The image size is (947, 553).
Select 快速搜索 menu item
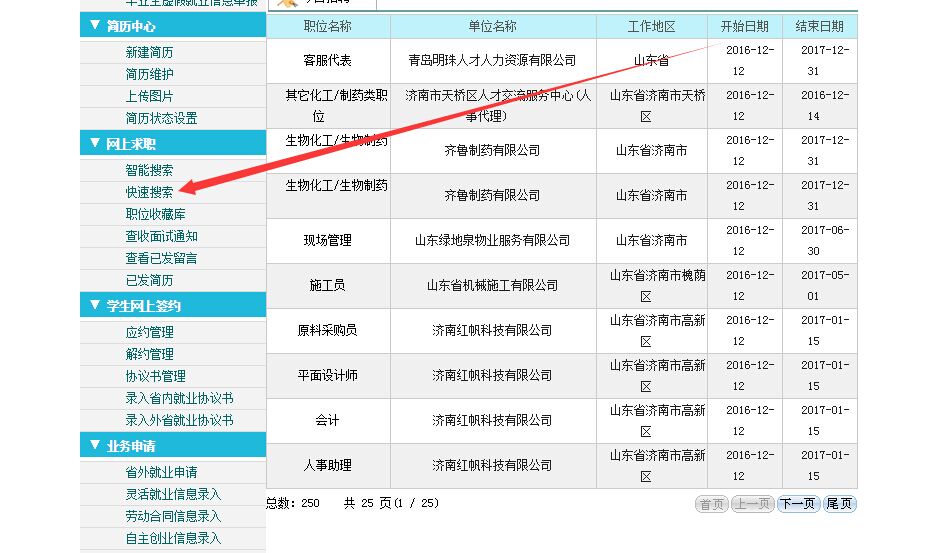pyautogui.click(x=149, y=192)
